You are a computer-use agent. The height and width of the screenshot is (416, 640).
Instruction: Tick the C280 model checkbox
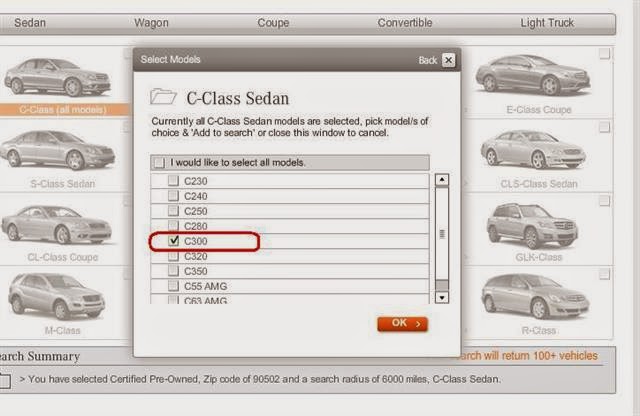click(173, 225)
